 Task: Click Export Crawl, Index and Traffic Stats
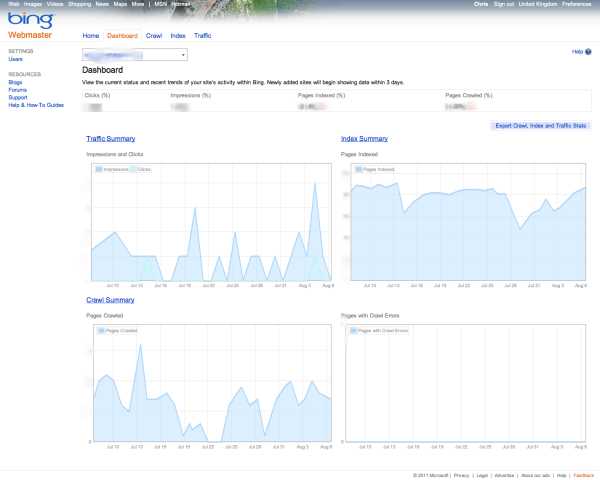pos(541,126)
